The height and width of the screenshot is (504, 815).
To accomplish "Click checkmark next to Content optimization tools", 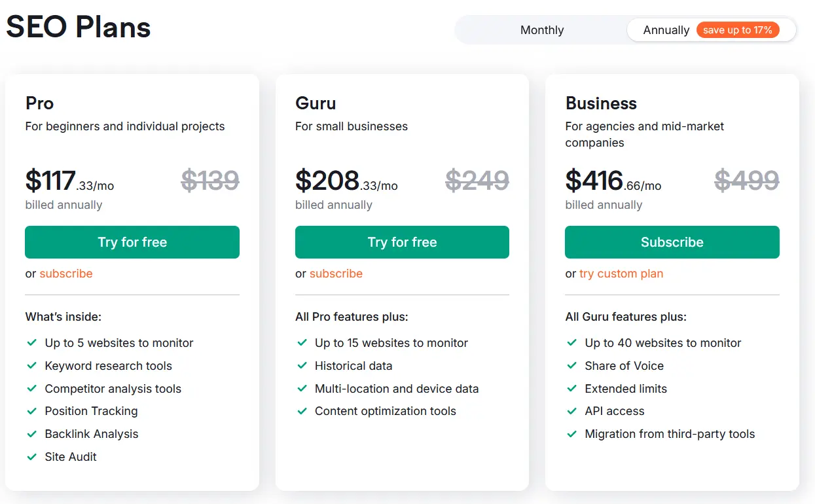I will (x=302, y=411).
